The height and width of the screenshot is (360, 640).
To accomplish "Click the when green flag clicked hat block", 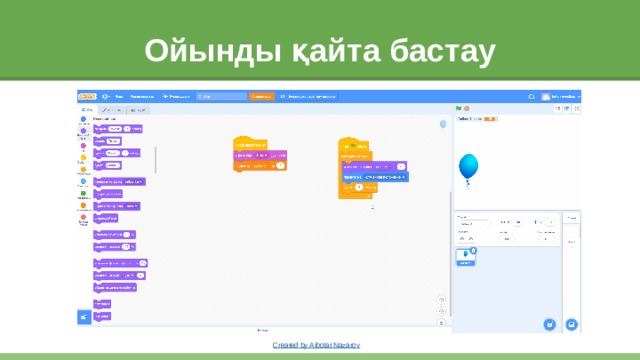I will 353,145.
